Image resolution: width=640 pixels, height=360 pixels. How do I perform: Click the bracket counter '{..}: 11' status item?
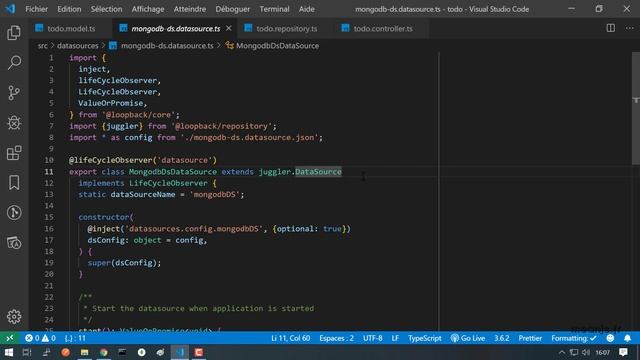tap(75, 338)
